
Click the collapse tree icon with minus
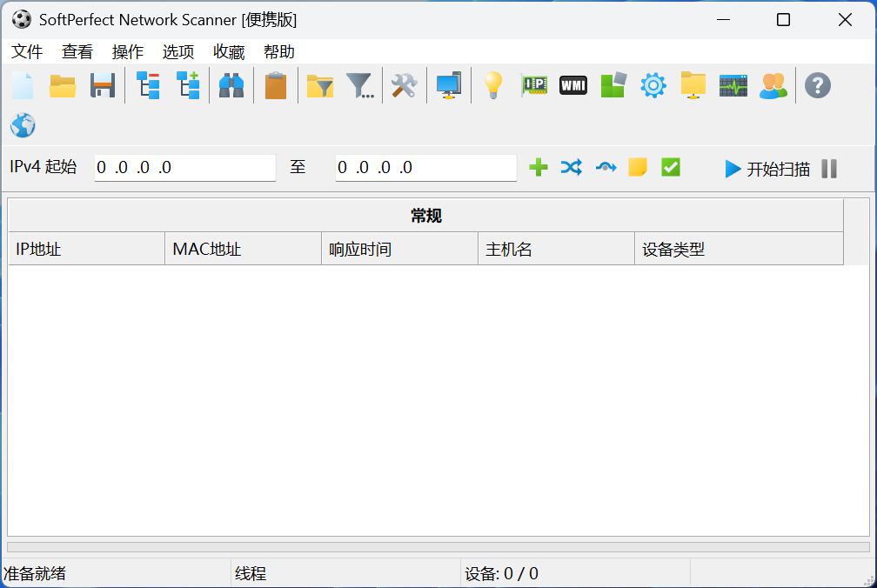point(148,85)
